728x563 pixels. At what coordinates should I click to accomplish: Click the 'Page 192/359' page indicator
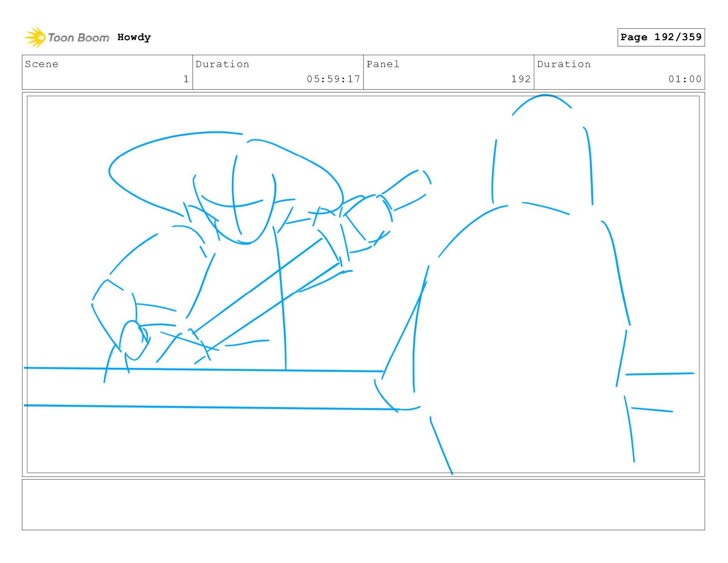[x=661, y=37]
